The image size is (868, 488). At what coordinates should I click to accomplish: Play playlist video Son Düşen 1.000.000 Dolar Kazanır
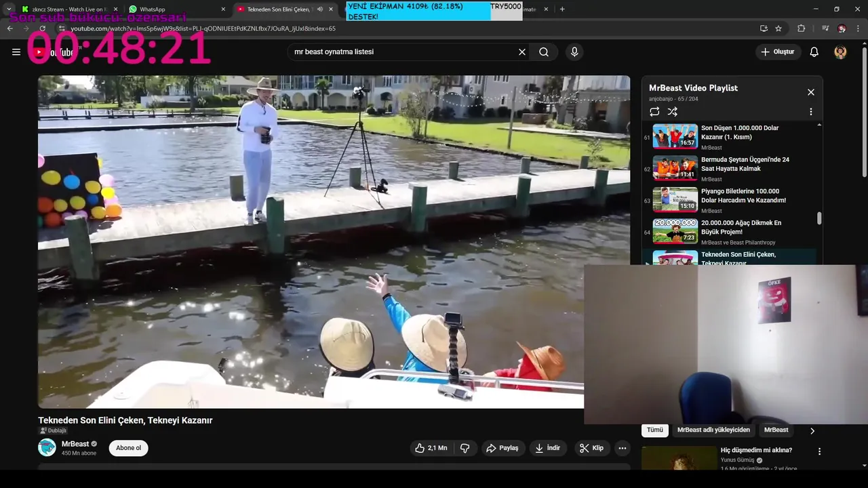[730, 136]
